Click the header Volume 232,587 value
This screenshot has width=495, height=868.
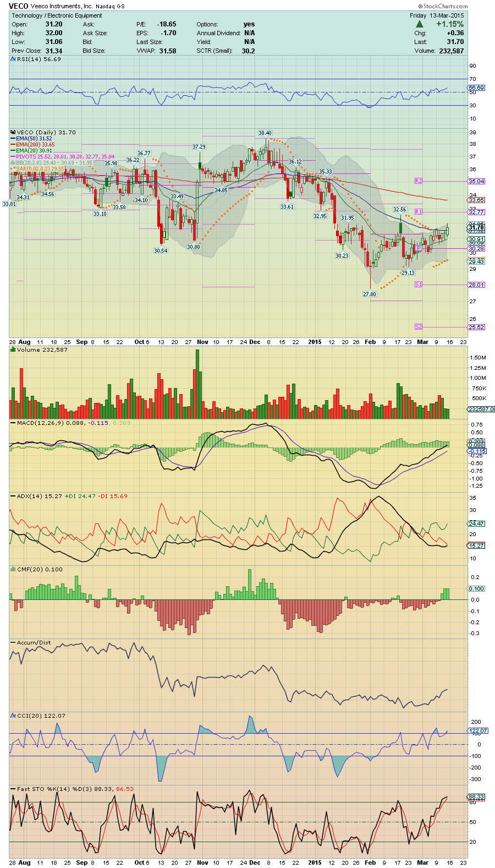452,51
